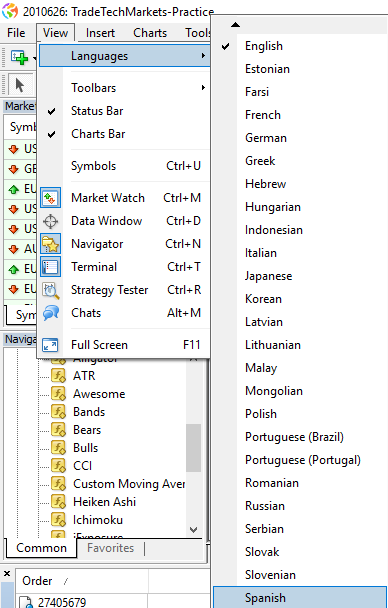This screenshot has height=608, width=388.
Task: Click the Data Window crosshair icon
Action: (50, 221)
